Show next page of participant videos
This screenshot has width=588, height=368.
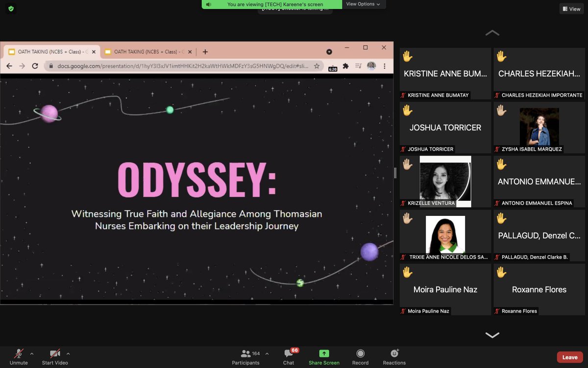492,335
